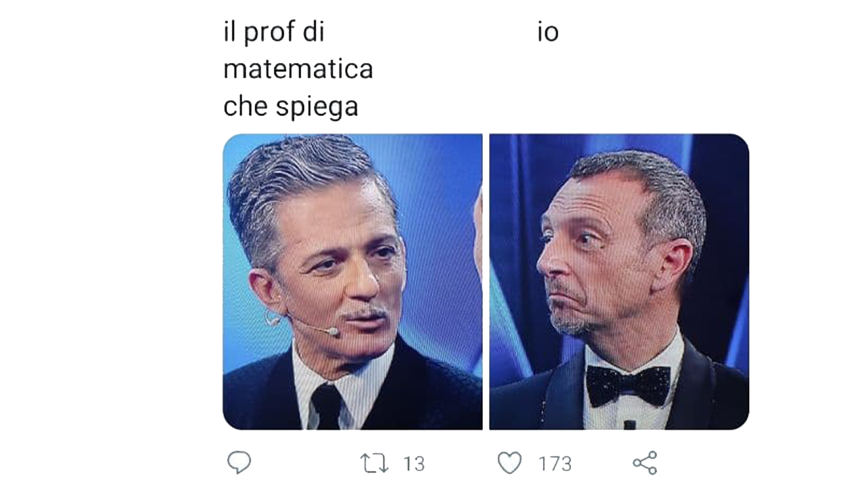
Task: Click the black necktie in the left photo
Action: [x=327, y=406]
